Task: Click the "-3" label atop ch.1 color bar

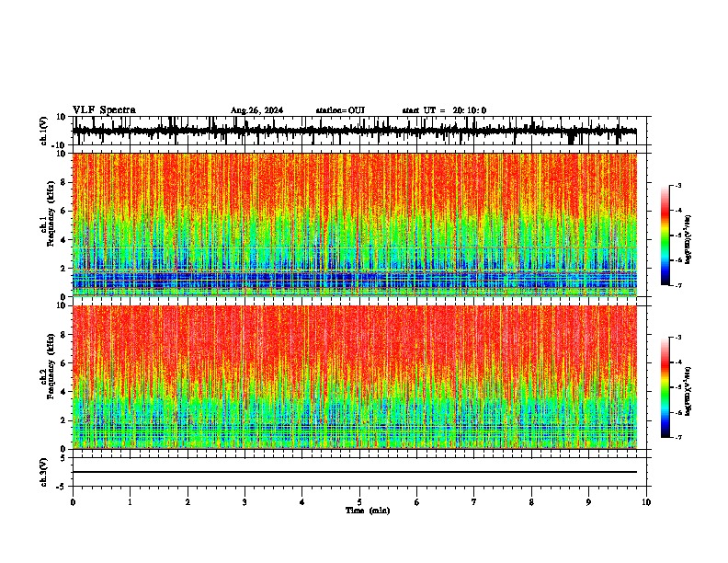Action: pos(678,185)
